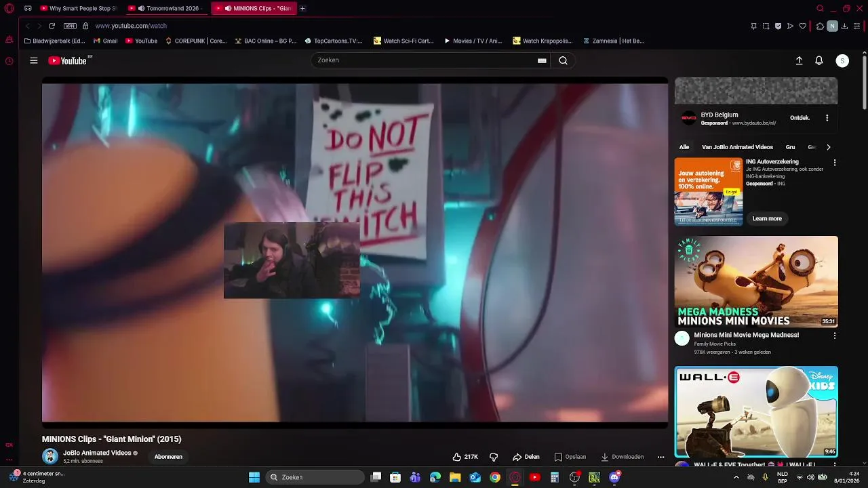
Task: Dislike the video with the thumbs-down button
Action: (494, 457)
